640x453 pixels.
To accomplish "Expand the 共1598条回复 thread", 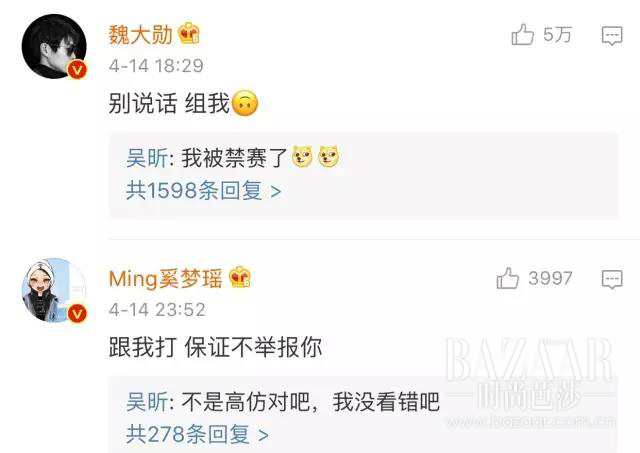I will click(203, 191).
